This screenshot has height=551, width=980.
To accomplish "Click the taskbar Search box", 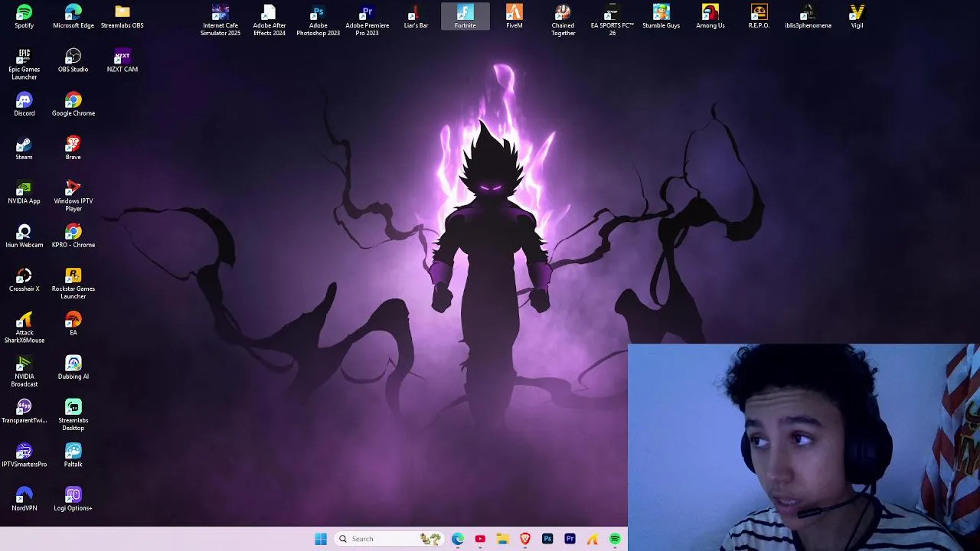I will coord(389,539).
